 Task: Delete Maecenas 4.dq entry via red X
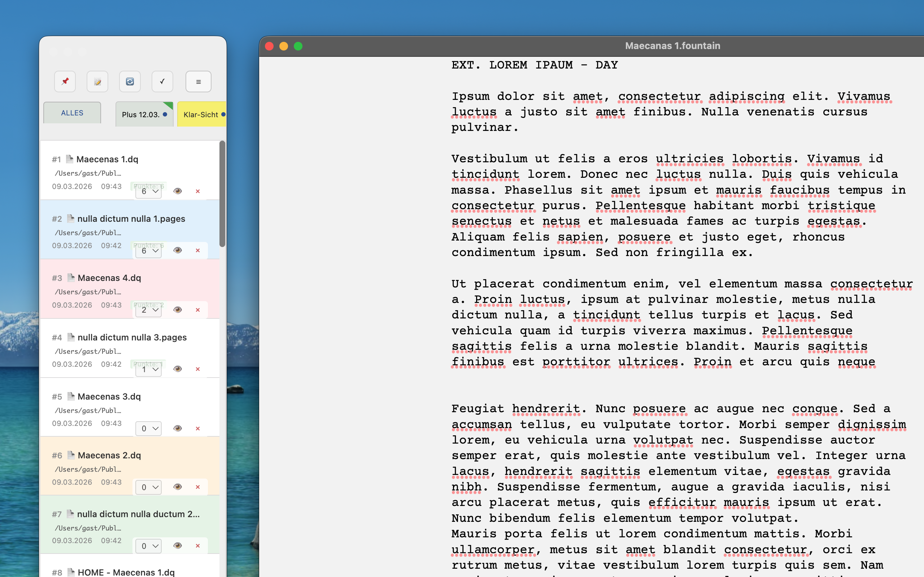click(198, 310)
